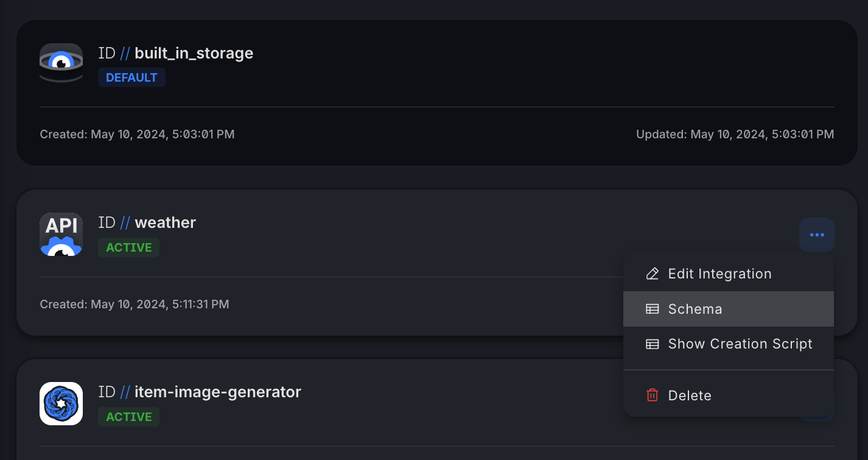
Task: Choose Delete from the menu
Action: pyautogui.click(x=729, y=395)
